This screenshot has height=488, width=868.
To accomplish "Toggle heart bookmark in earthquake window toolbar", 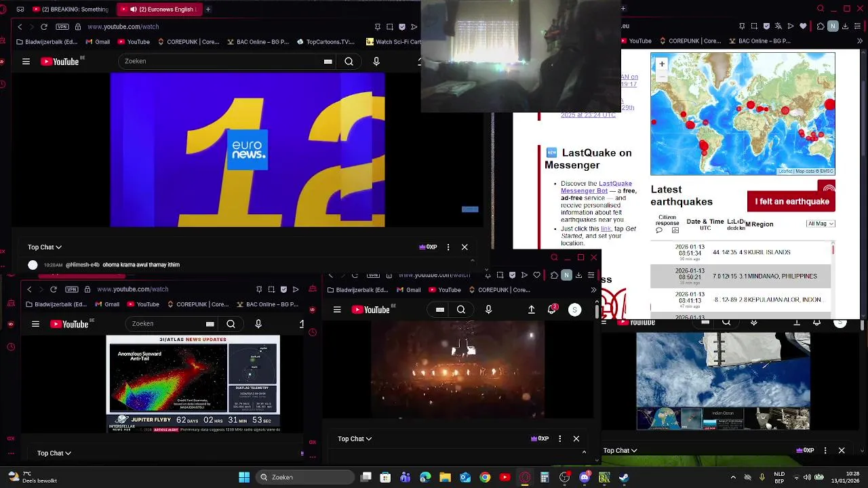I will tap(804, 26).
